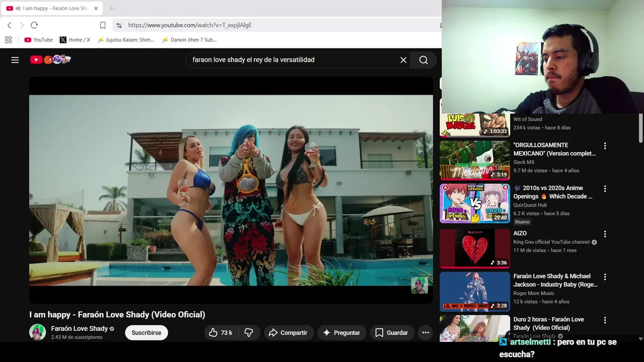This screenshot has width=644, height=362.
Task: Open Darwin Jihen 7 Sub... bookmark
Action: pos(189,40)
